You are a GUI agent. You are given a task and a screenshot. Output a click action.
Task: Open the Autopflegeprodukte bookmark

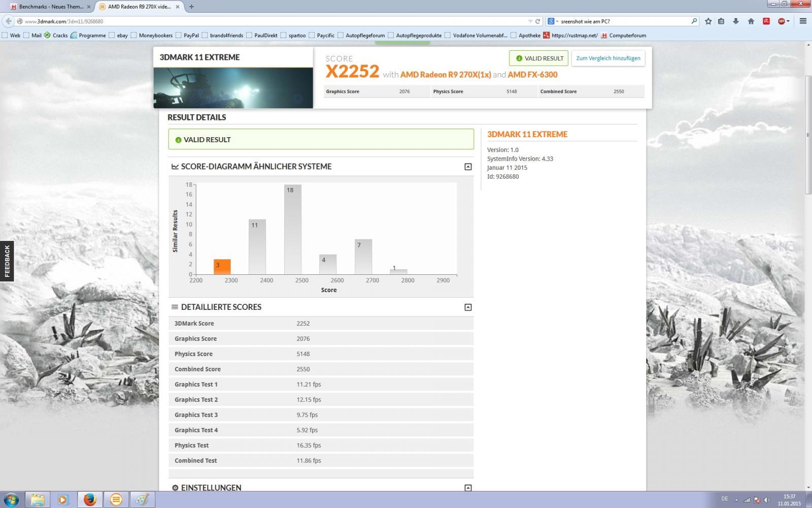click(415, 36)
